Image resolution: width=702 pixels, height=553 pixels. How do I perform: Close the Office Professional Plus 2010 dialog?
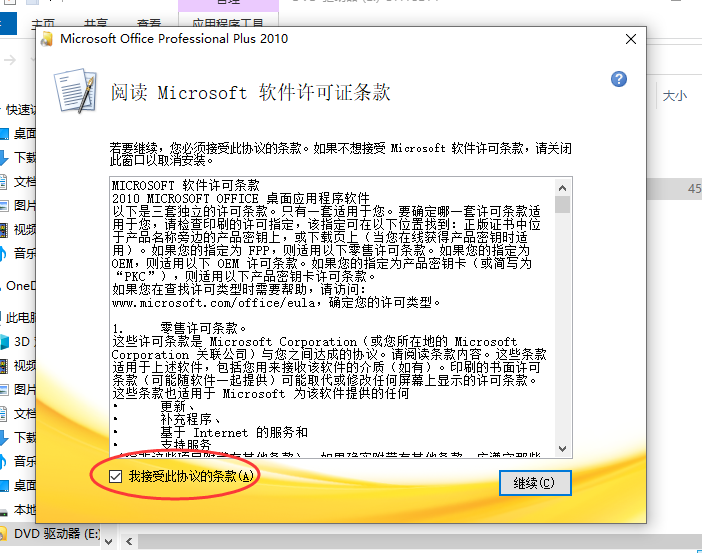coord(631,39)
